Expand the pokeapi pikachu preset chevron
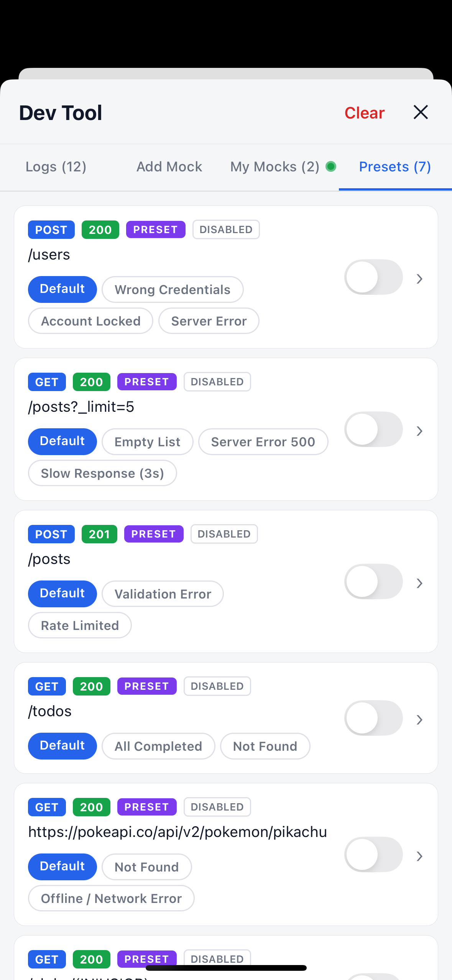This screenshot has width=452, height=980. point(419,856)
